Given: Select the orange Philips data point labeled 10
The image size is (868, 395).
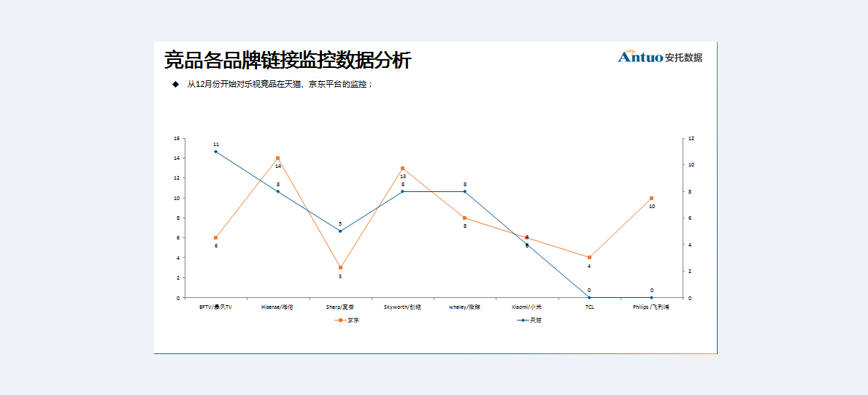Looking at the screenshot, I should click(651, 199).
